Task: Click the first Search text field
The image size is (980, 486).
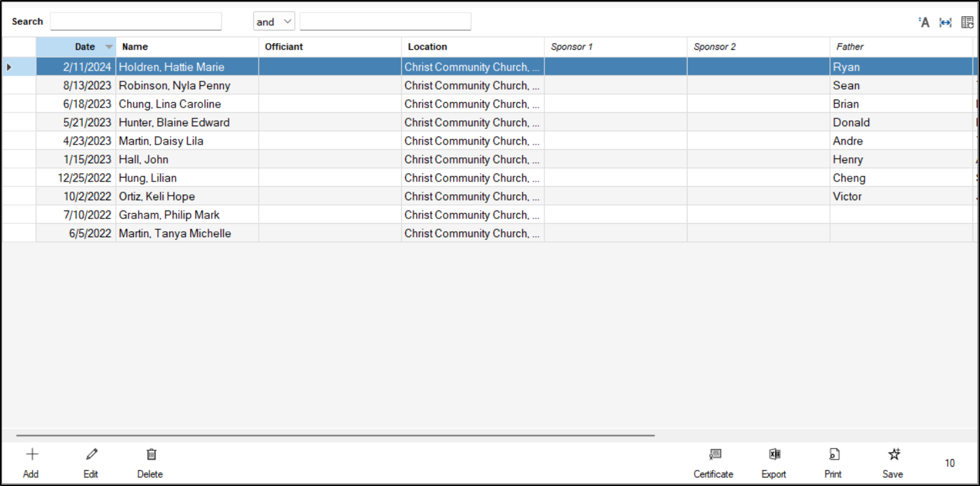Action: (x=136, y=22)
